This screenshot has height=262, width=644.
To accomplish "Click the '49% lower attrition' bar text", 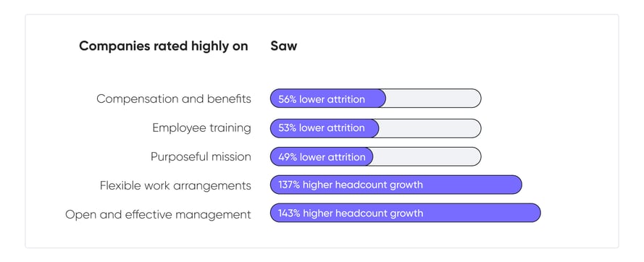I will tap(322, 157).
